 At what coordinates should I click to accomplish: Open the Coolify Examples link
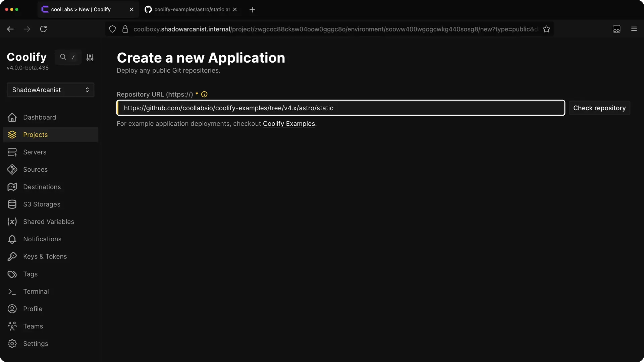pos(289,124)
